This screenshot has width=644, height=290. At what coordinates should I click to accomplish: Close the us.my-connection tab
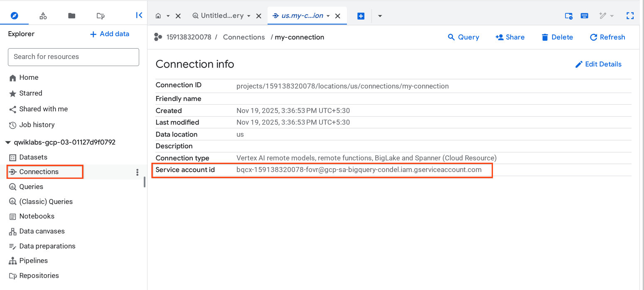[338, 16]
